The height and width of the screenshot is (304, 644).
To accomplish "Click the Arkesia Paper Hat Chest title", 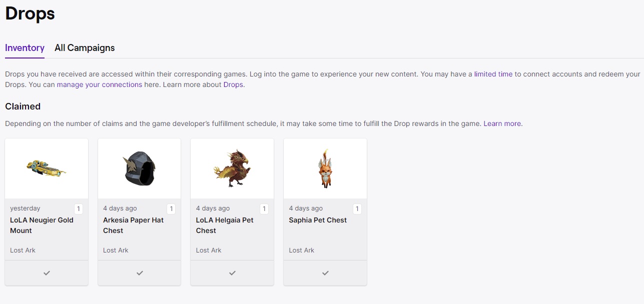I will pos(133,225).
